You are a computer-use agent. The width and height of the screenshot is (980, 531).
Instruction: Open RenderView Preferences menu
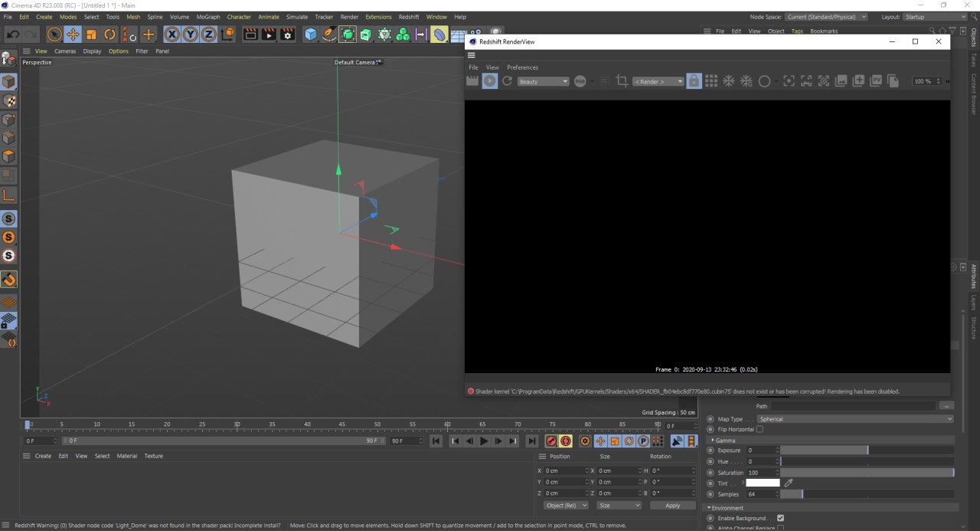(x=522, y=67)
